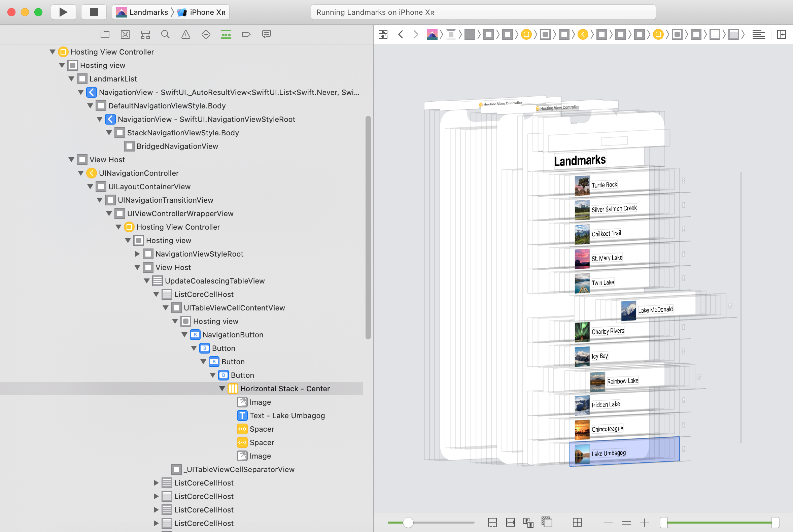Click the Text - Lake Umbagog element
The image size is (793, 532).
tap(287, 415)
